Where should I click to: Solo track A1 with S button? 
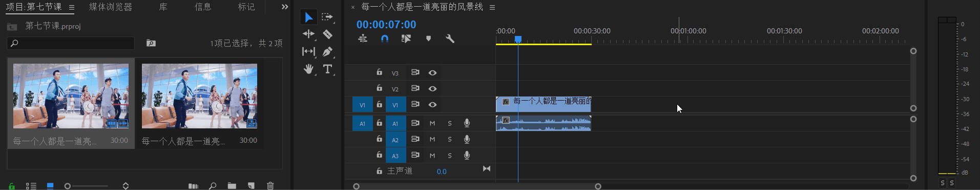pyautogui.click(x=450, y=123)
